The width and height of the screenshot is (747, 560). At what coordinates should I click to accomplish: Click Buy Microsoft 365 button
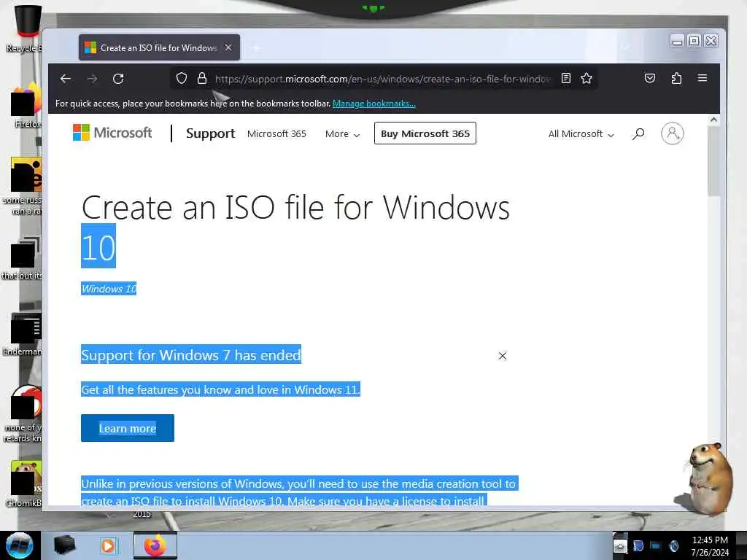(425, 133)
